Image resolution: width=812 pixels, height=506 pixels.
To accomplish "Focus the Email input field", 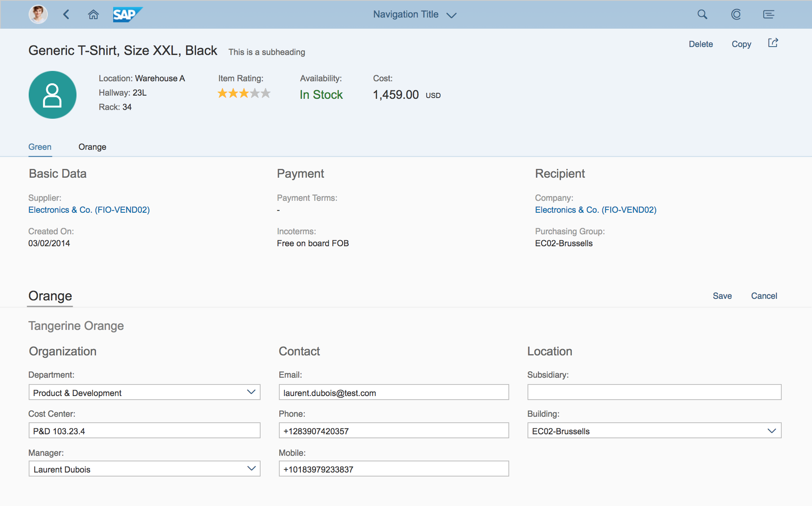I will pyautogui.click(x=394, y=392).
